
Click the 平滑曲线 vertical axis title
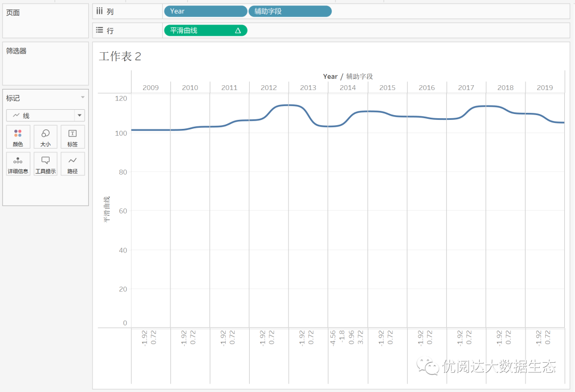106,210
